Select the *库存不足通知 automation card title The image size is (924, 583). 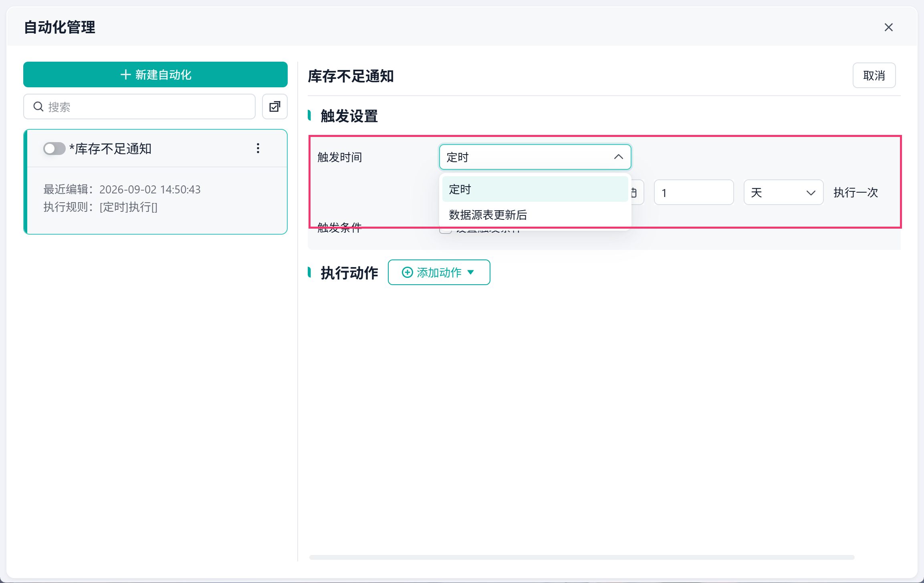tap(110, 149)
